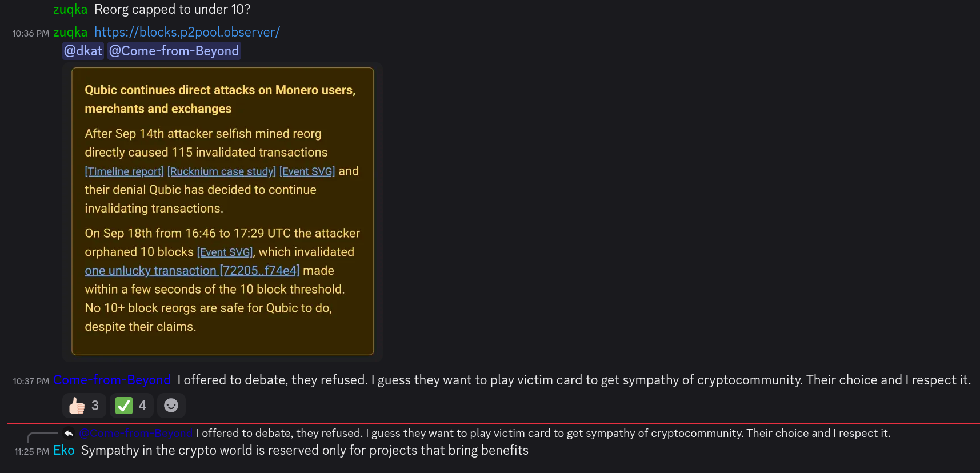
Task: Click the highlighted @Come-from-Beyond mention under the URL
Action: pyautogui.click(x=174, y=51)
